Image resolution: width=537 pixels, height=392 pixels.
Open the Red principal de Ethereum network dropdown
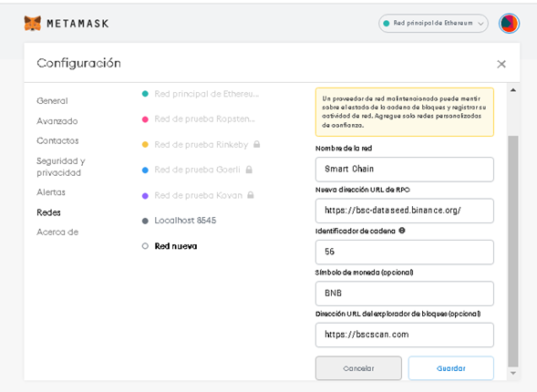coord(433,24)
